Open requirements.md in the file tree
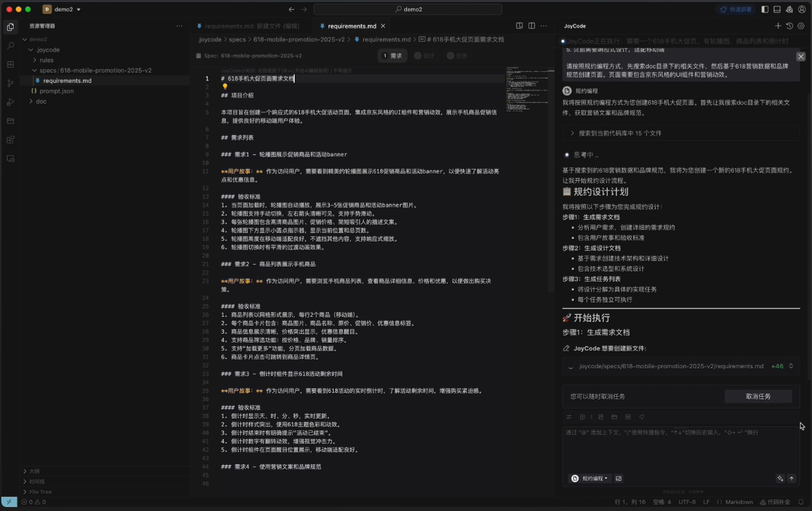Screen dimensions: 812x511 67,81
